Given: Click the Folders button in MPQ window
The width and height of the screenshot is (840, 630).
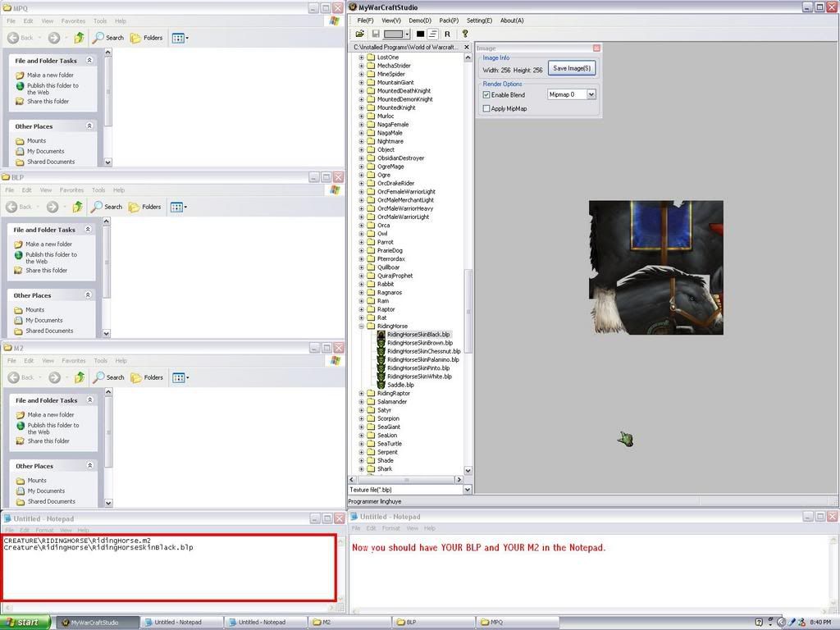Looking at the screenshot, I should point(147,38).
